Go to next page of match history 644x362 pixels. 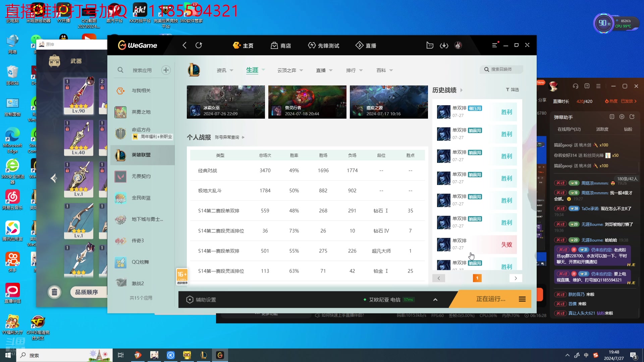(x=516, y=278)
